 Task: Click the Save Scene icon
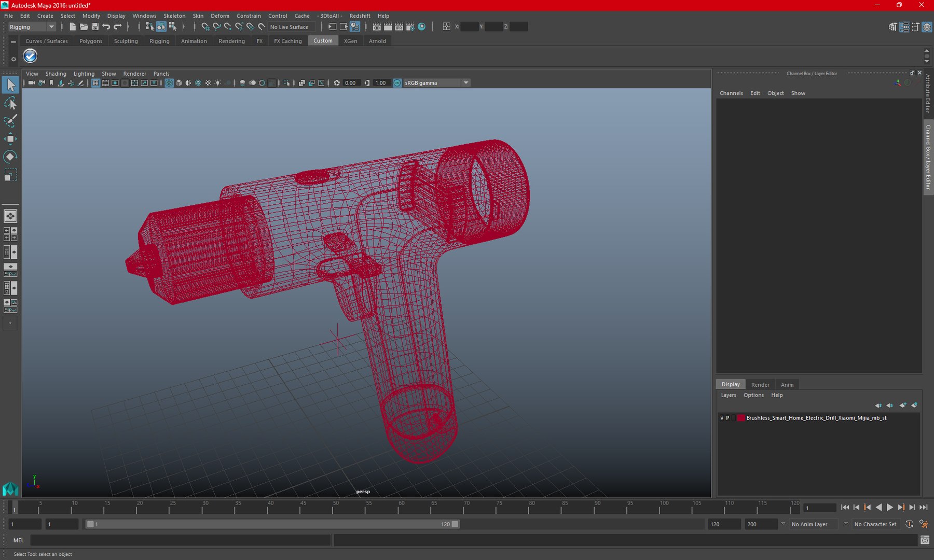coord(95,27)
